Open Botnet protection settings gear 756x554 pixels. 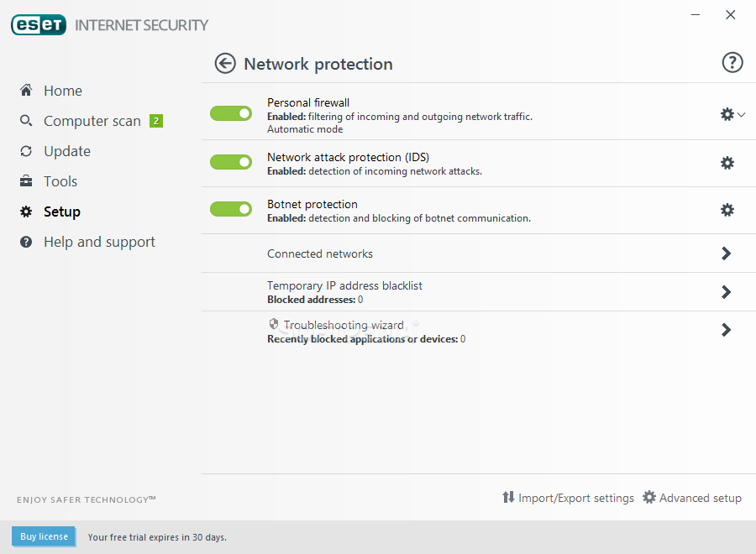click(x=727, y=210)
